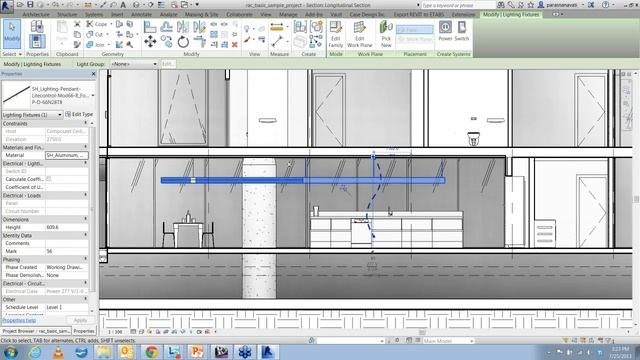Click the Apply button in Properties

click(x=80, y=320)
